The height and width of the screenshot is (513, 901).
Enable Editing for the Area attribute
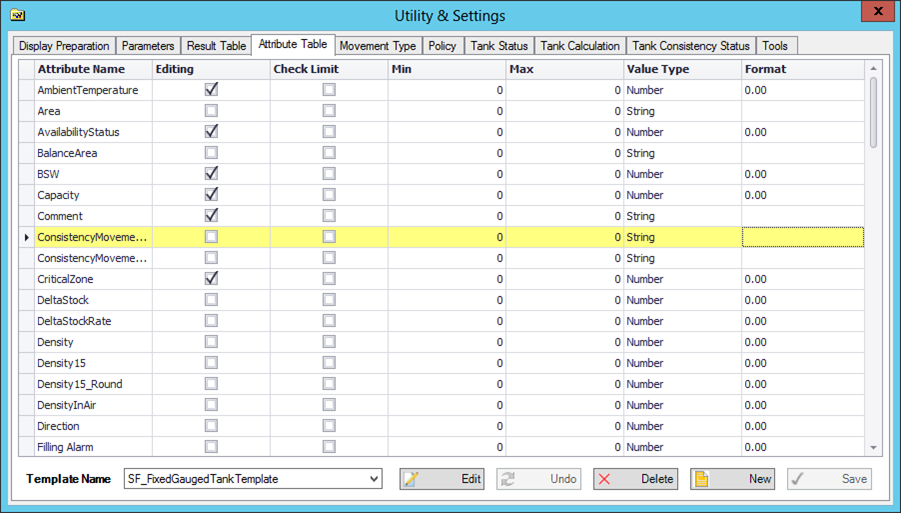[211, 111]
